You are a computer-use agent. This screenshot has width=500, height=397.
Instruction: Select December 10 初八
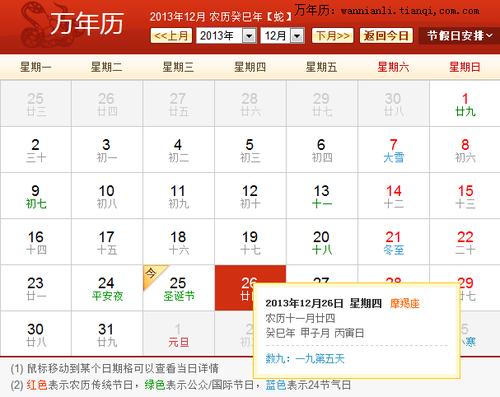107,196
